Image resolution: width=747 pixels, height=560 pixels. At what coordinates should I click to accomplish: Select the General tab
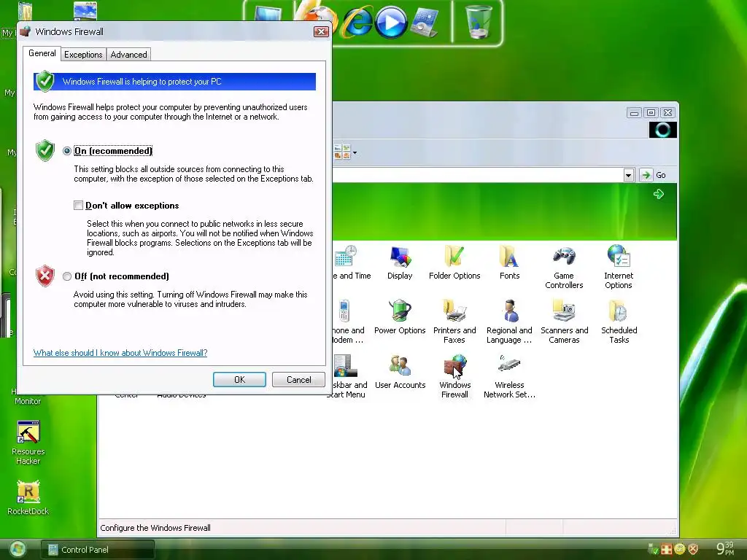(x=42, y=53)
